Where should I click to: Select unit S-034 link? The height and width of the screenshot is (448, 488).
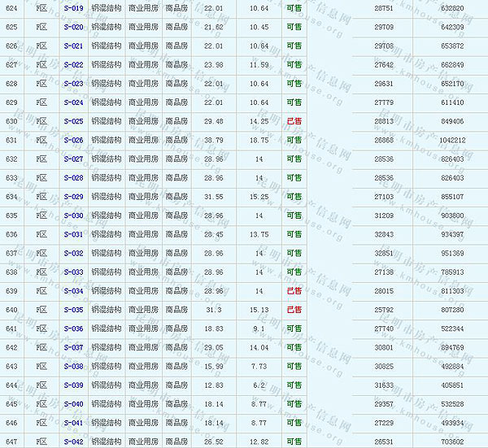tap(73, 291)
